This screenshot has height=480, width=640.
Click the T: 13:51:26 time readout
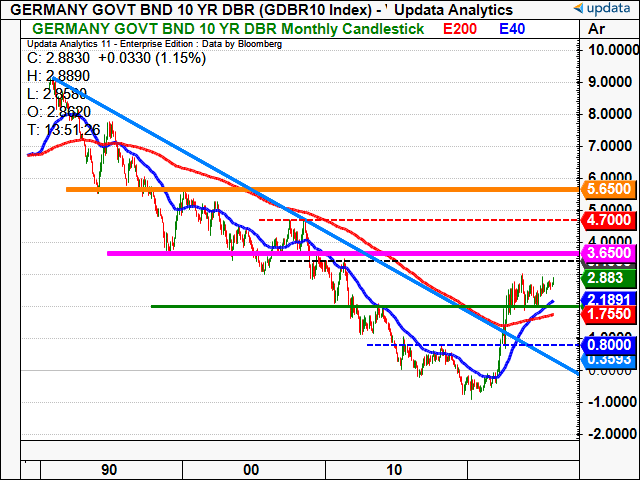[65, 129]
